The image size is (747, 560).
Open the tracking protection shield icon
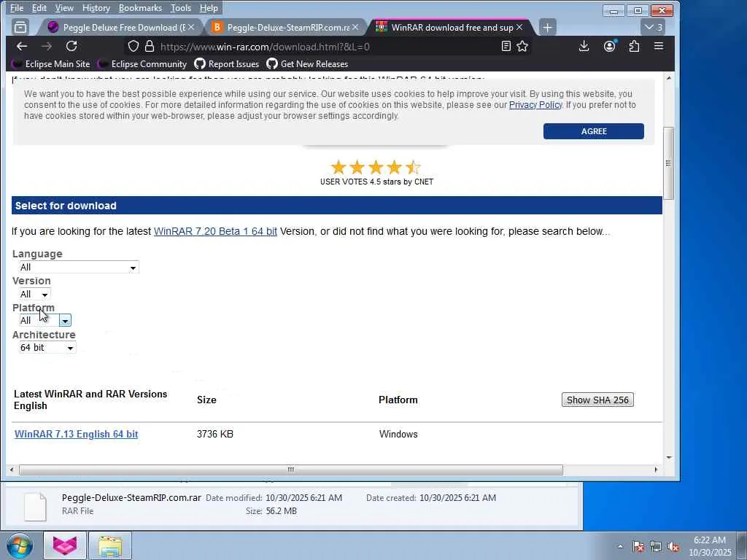pyautogui.click(x=133, y=46)
